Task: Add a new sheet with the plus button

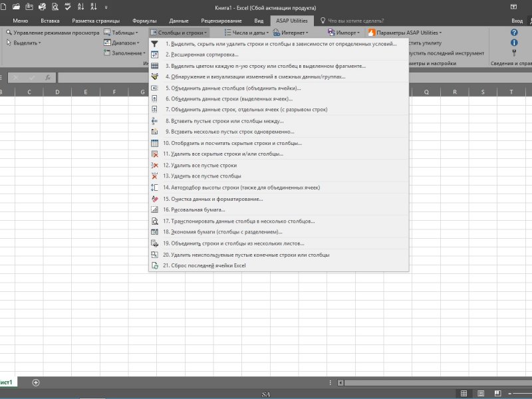Action: tap(36, 383)
